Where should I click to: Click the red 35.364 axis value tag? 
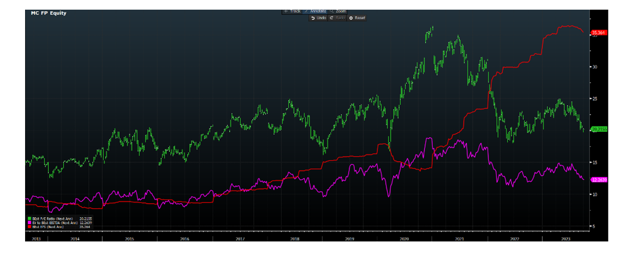[598, 33]
